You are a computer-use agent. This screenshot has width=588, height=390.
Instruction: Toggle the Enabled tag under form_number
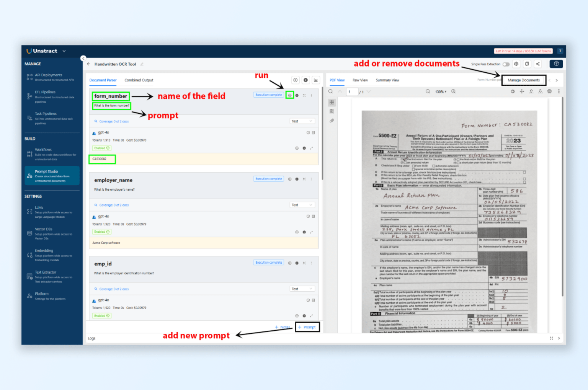101,148
